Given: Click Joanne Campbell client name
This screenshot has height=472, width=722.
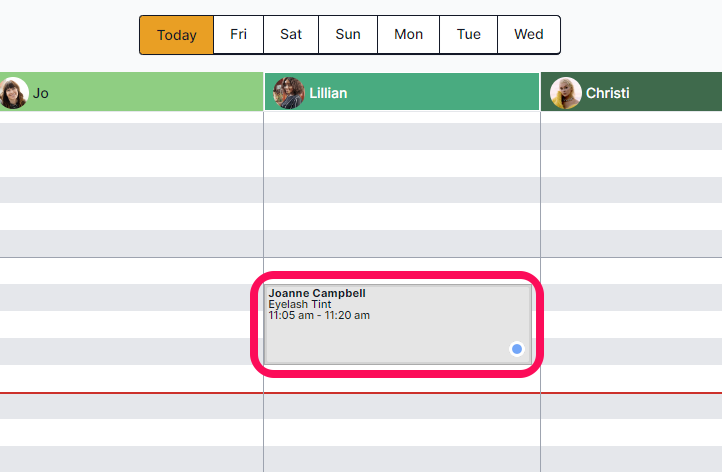Looking at the screenshot, I should point(317,293).
